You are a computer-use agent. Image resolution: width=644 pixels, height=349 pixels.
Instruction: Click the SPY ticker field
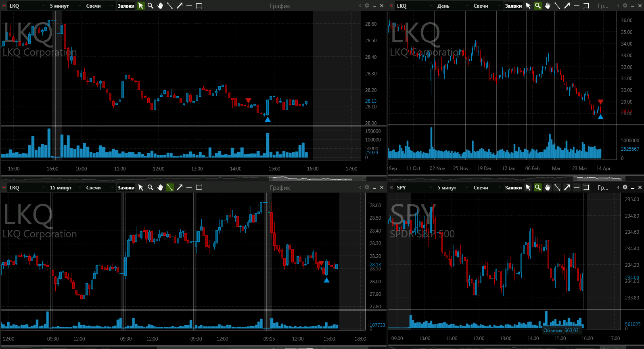pyautogui.click(x=414, y=188)
